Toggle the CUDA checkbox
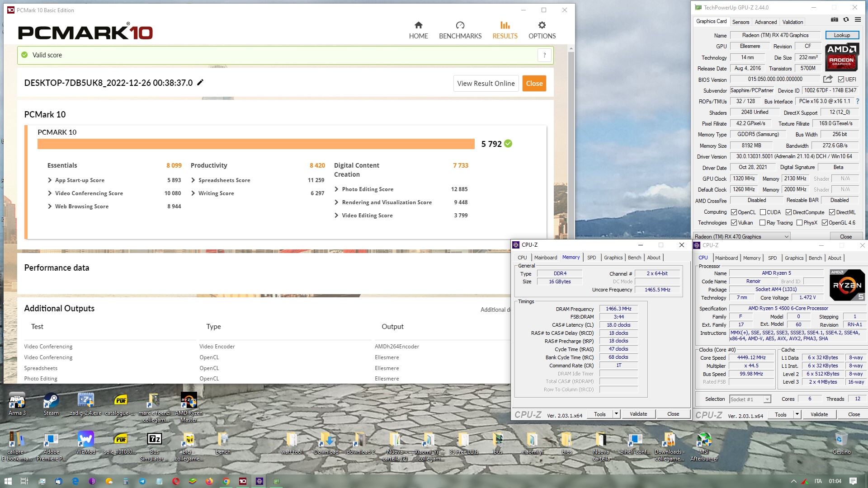 763,212
